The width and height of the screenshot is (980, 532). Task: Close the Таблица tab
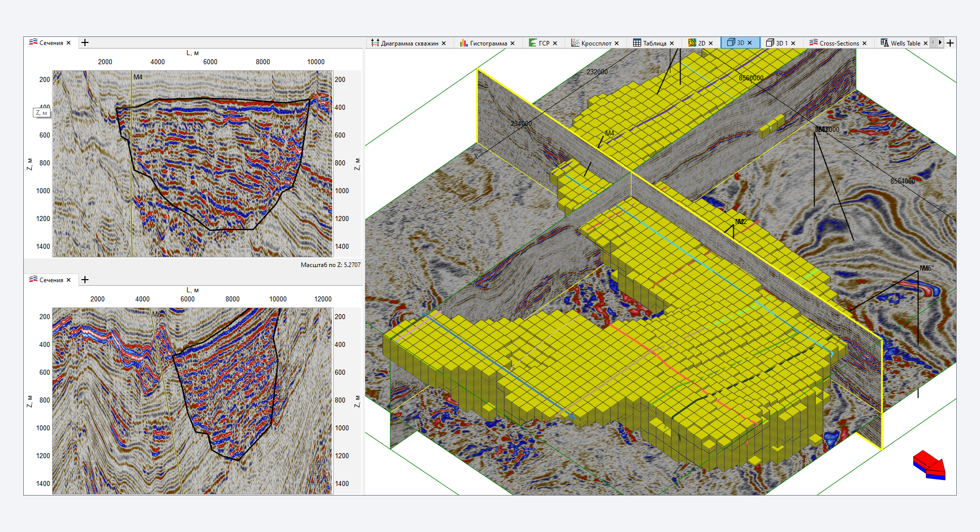click(x=672, y=43)
